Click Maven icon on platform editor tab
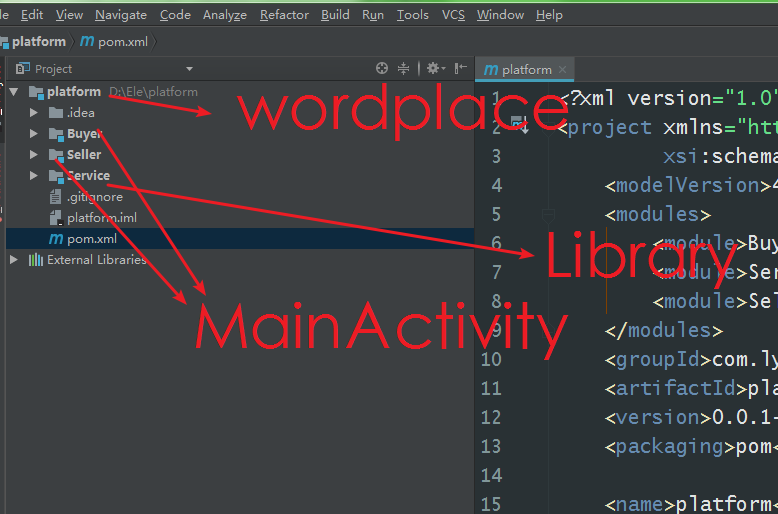The image size is (778, 514). pos(491,69)
